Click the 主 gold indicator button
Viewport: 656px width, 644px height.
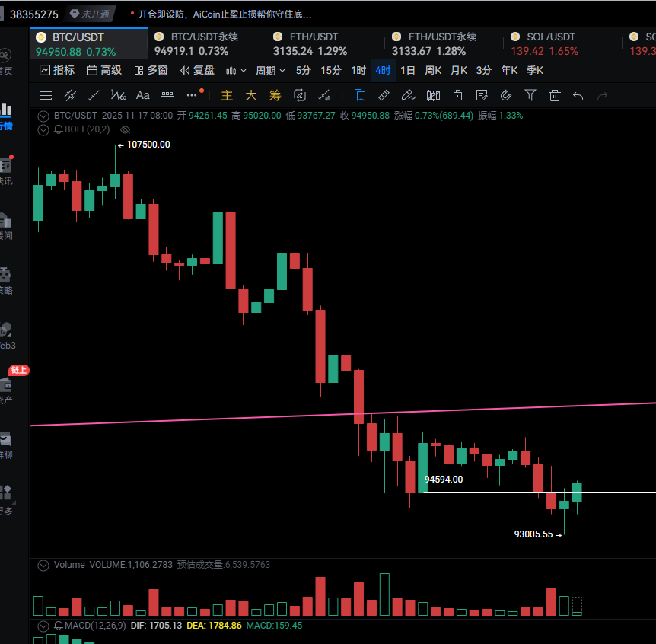[227, 95]
